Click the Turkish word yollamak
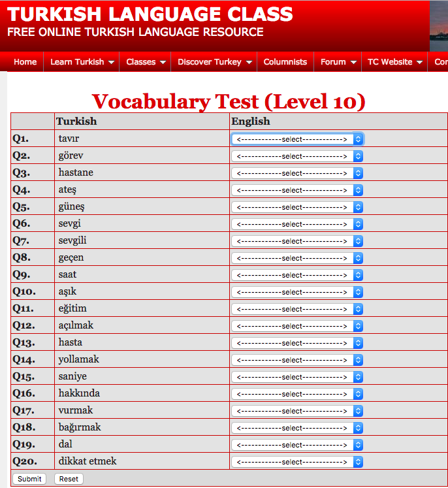Image resolution: width=448 pixels, height=488 pixels. (79, 359)
